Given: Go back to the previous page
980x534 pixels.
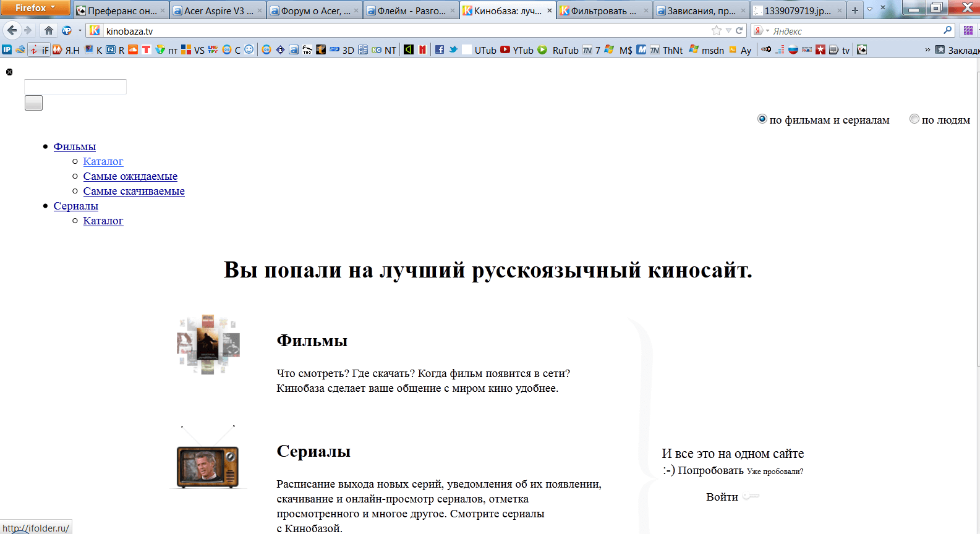Looking at the screenshot, I should tap(12, 30).
